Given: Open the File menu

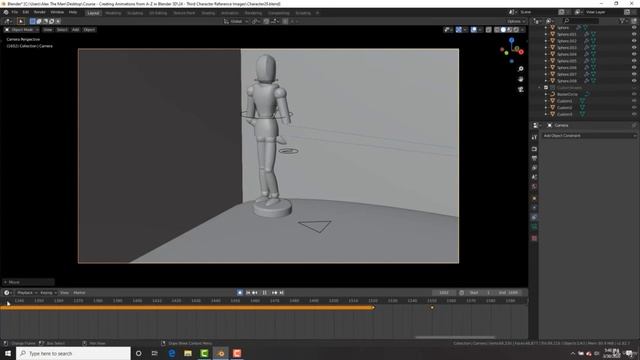Looking at the screenshot, I should point(15,12).
